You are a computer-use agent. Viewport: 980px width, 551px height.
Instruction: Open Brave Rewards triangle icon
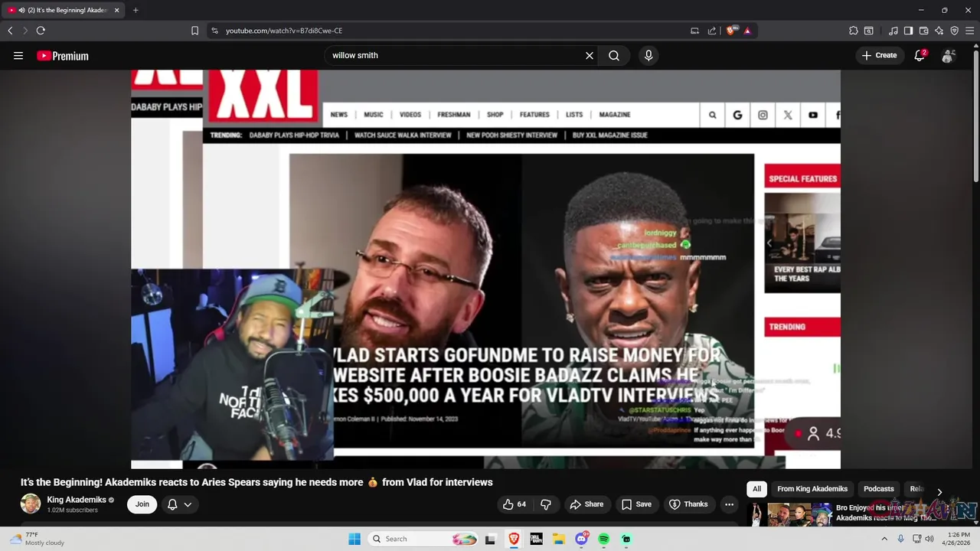coord(747,31)
